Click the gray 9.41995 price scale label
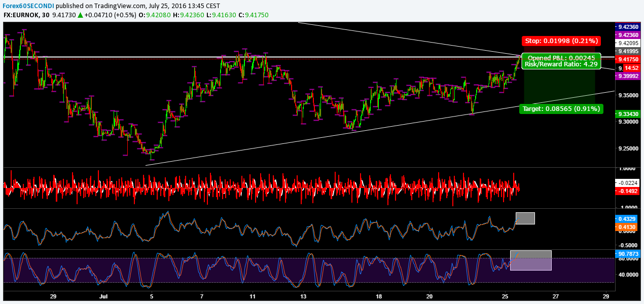 point(628,51)
